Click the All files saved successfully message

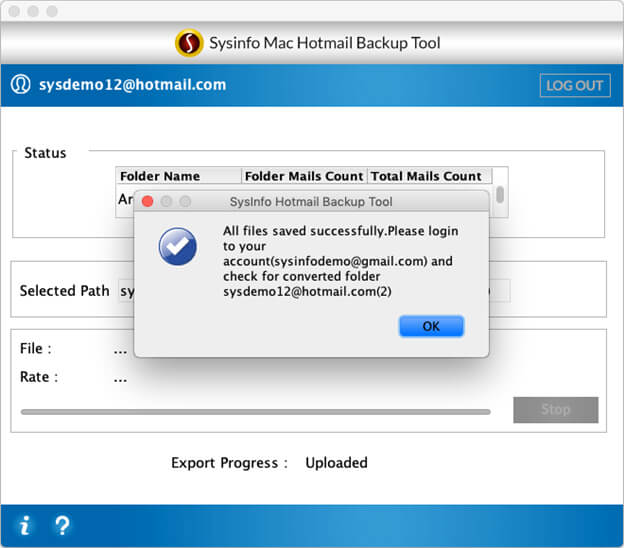click(341, 261)
